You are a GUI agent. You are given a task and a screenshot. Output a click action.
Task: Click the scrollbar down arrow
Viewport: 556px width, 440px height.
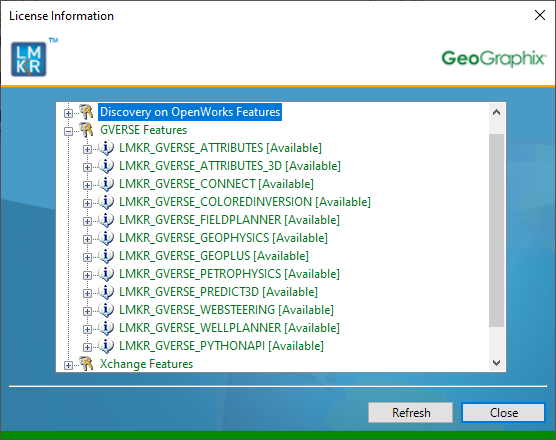coord(496,362)
